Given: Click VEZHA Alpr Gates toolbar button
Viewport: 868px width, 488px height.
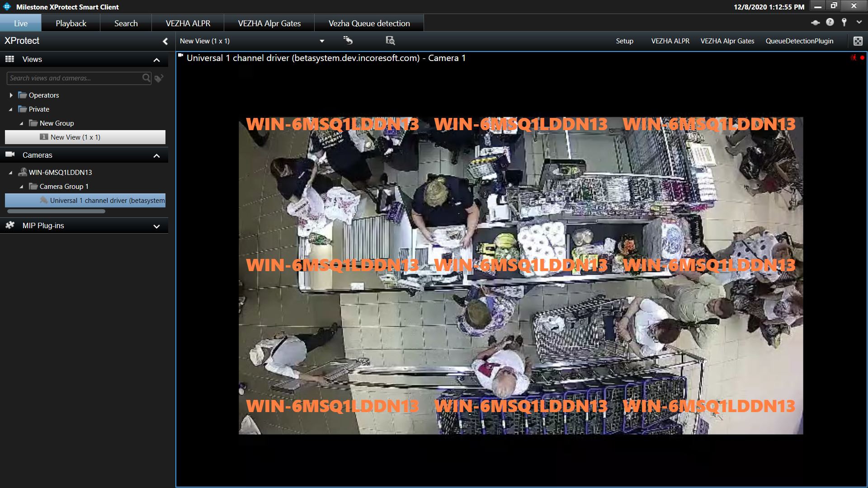Looking at the screenshot, I should tap(727, 41).
